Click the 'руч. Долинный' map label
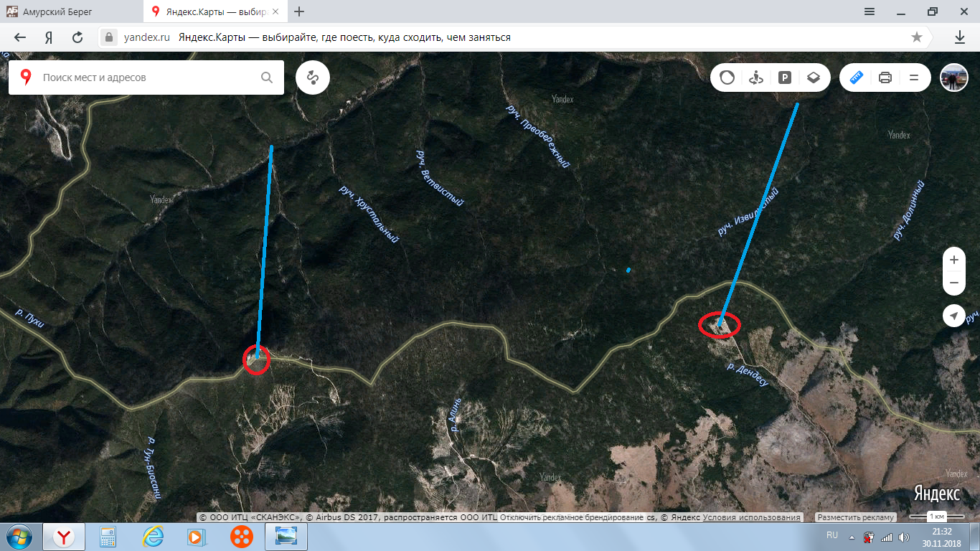 point(909,210)
